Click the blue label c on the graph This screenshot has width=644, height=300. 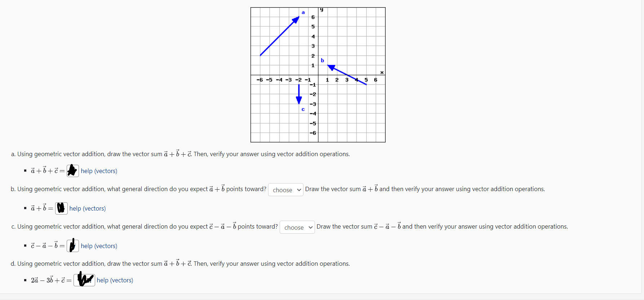point(303,110)
